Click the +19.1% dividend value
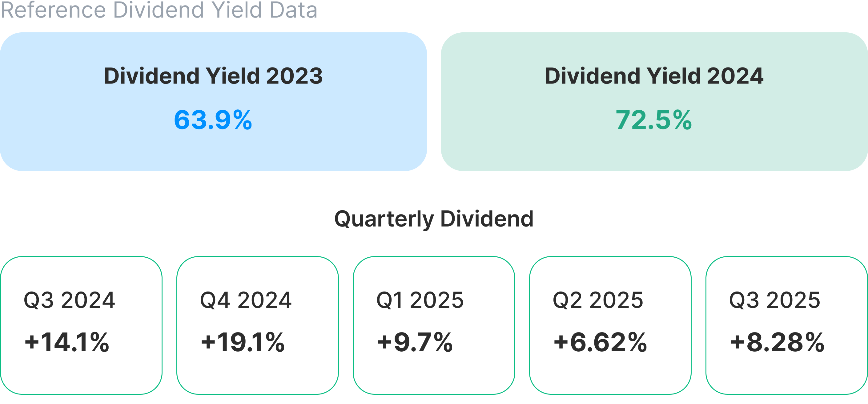868x404 pixels. click(x=243, y=342)
